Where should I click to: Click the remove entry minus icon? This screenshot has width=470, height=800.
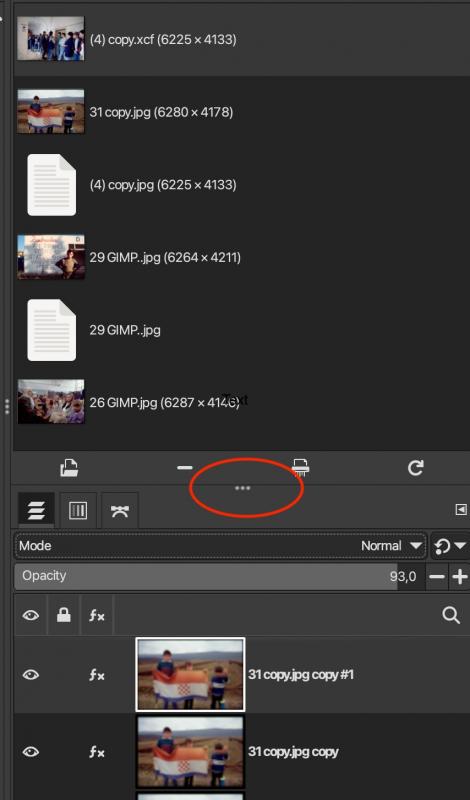(185, 467)
